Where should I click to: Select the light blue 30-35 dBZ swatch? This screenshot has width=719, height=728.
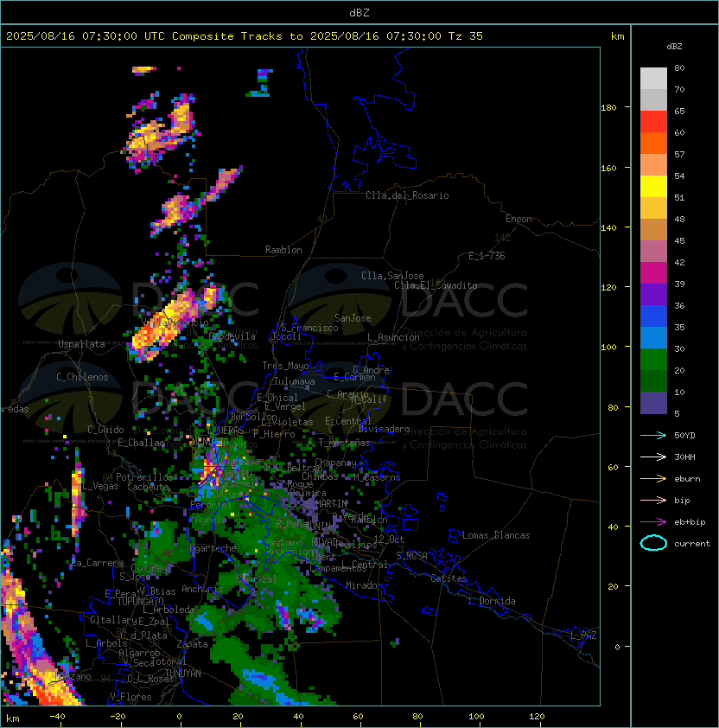click(653, 337)
